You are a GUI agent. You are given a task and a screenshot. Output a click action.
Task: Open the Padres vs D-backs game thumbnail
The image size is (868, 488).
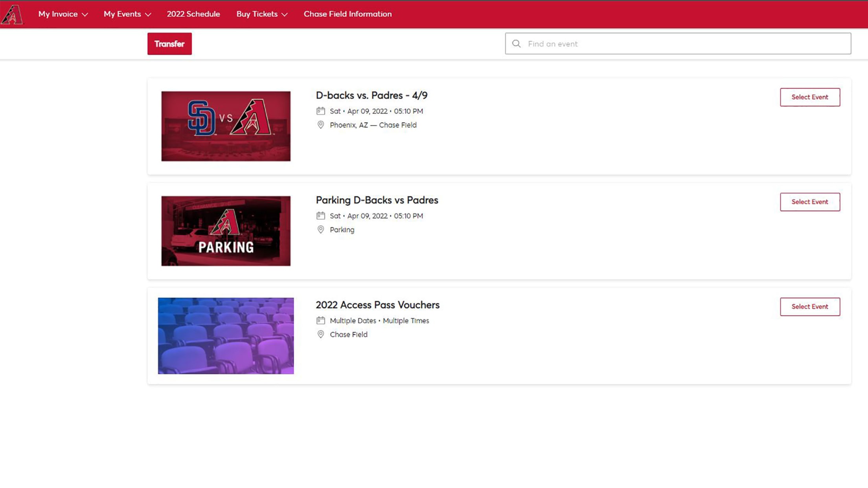226,126
